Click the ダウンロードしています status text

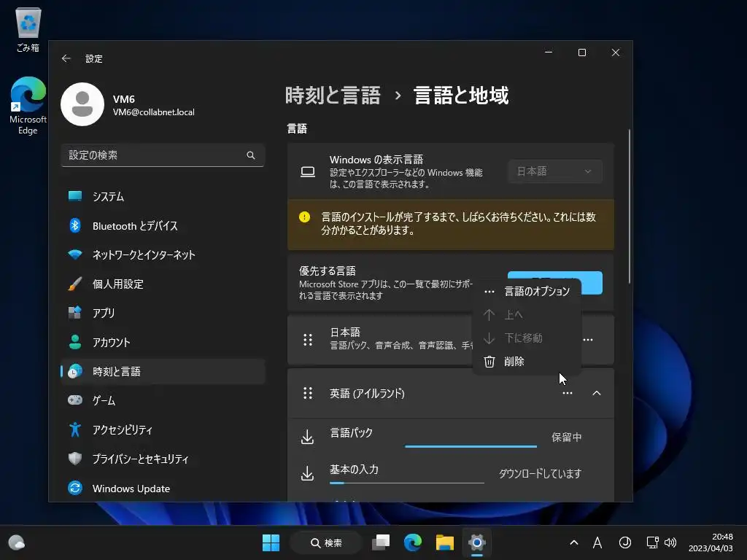click(540, 474)
